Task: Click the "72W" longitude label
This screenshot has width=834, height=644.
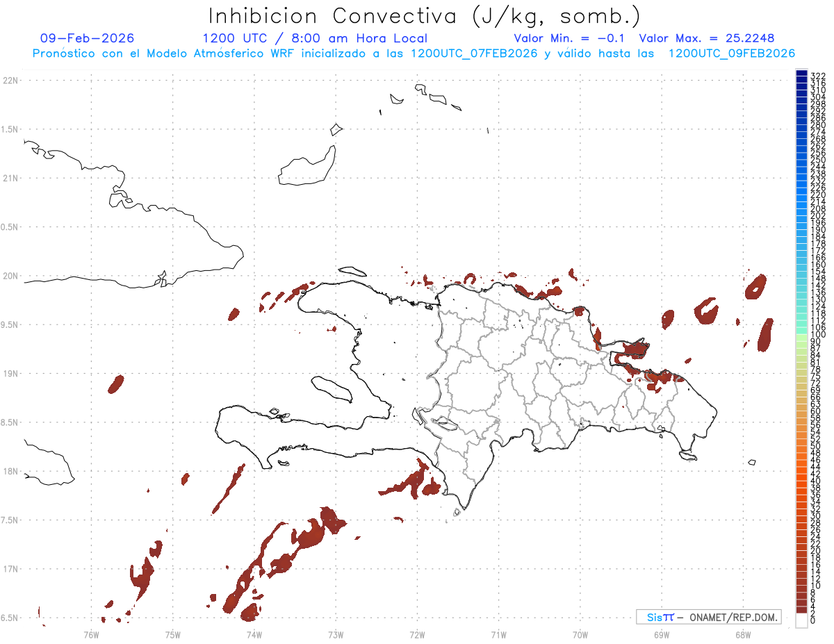Action: coord(417,634)
